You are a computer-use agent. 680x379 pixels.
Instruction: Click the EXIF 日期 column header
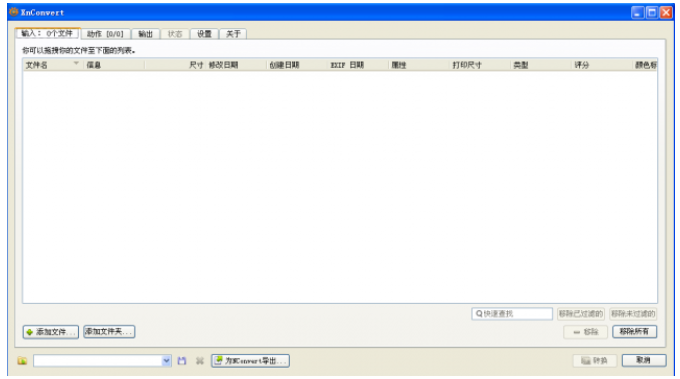coord(358,65)
